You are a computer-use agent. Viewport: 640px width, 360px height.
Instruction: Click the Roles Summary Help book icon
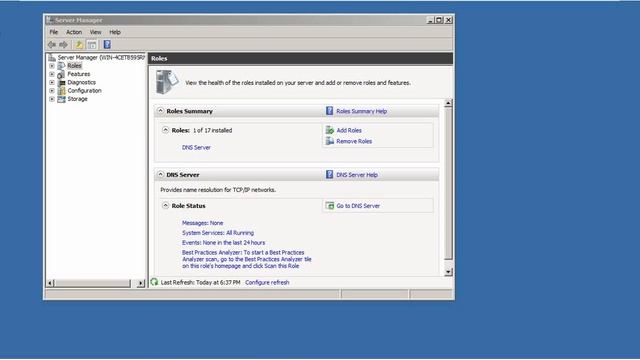tap(329, 111)
